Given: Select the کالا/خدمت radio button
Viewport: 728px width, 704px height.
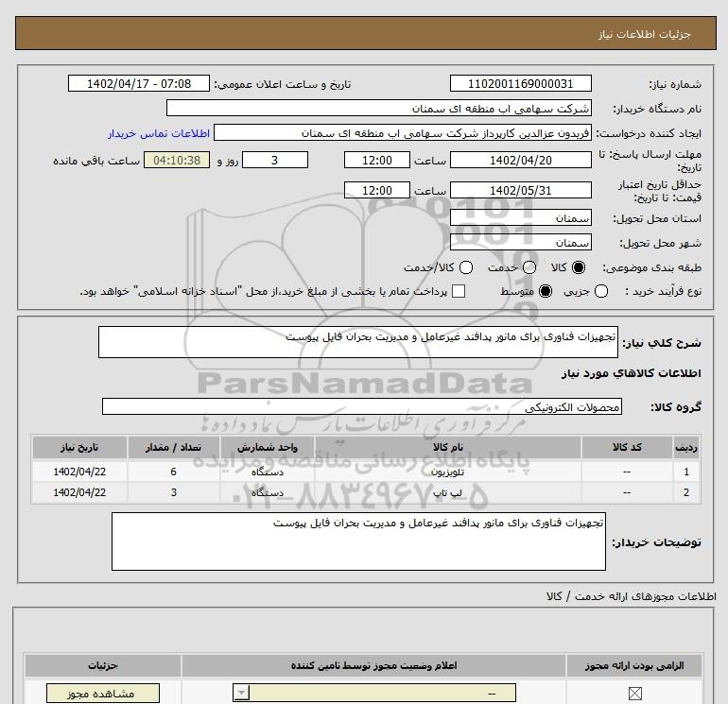Looking at the screenshot, I should (466, 267).
